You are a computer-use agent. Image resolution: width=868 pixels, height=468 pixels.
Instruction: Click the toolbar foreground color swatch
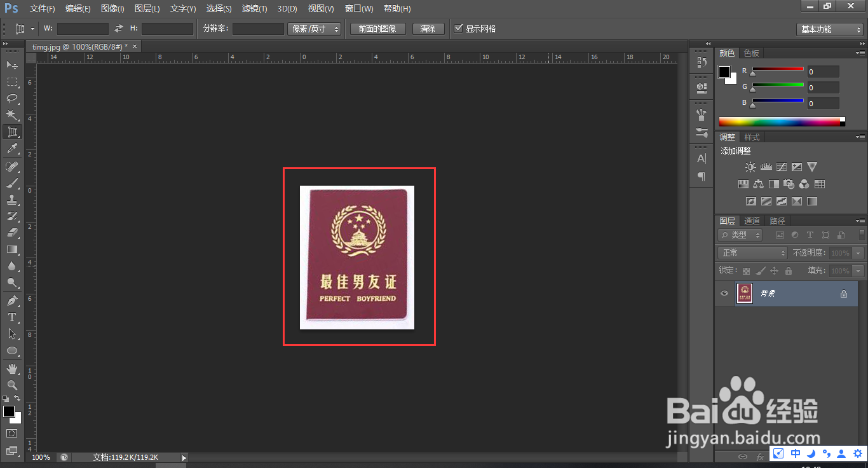[9, 411]
